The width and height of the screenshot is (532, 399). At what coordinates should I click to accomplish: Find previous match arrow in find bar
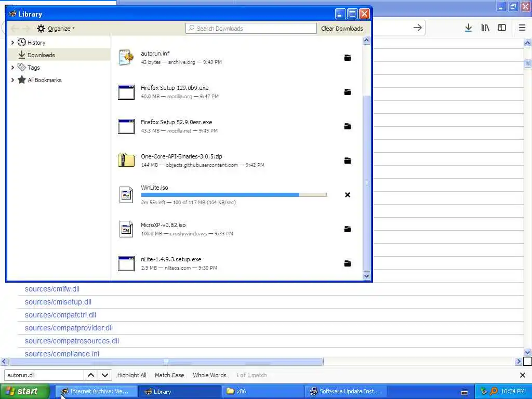pos(91,375)
